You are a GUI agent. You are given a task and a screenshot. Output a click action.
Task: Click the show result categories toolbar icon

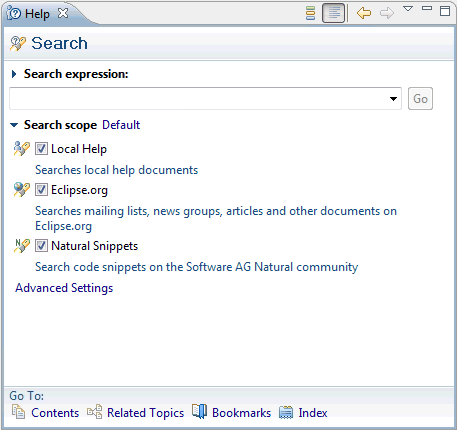(x=310, y=13)
